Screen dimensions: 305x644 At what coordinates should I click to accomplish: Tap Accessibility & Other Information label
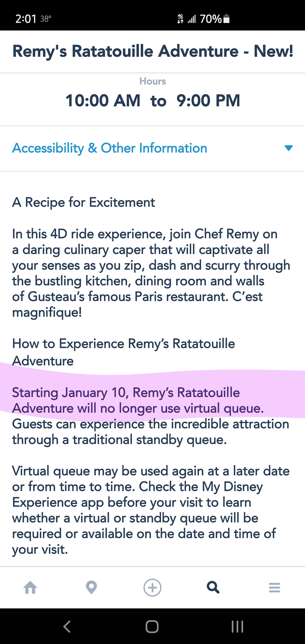click(110, 148)
